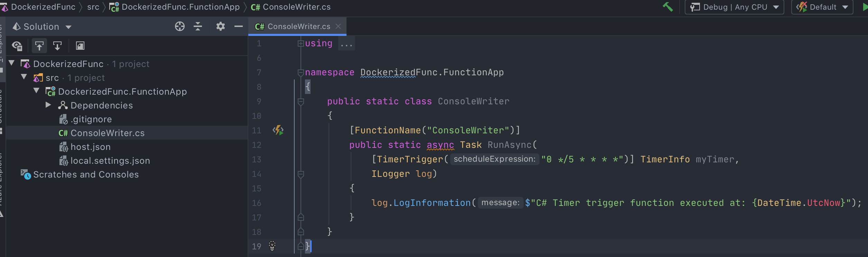Click the DockerizedFunc solution icon in the tree
The height and width of the screenshot is (257, 868).
[x=25, y=64]
